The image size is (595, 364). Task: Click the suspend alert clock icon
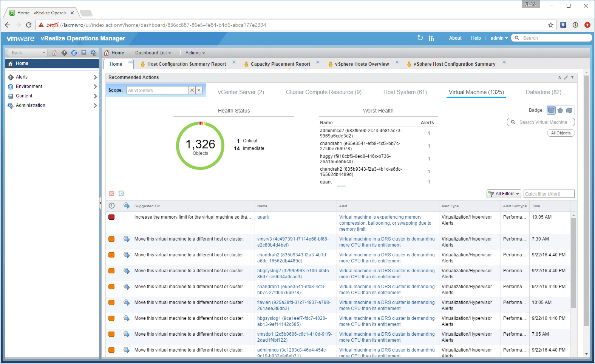pos(121,194)
